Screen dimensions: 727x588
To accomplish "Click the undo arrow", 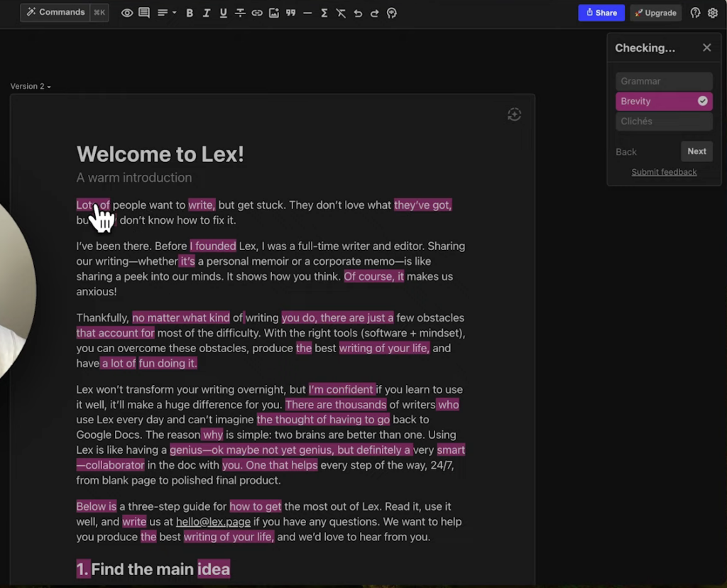I will [x=358, y=13].
